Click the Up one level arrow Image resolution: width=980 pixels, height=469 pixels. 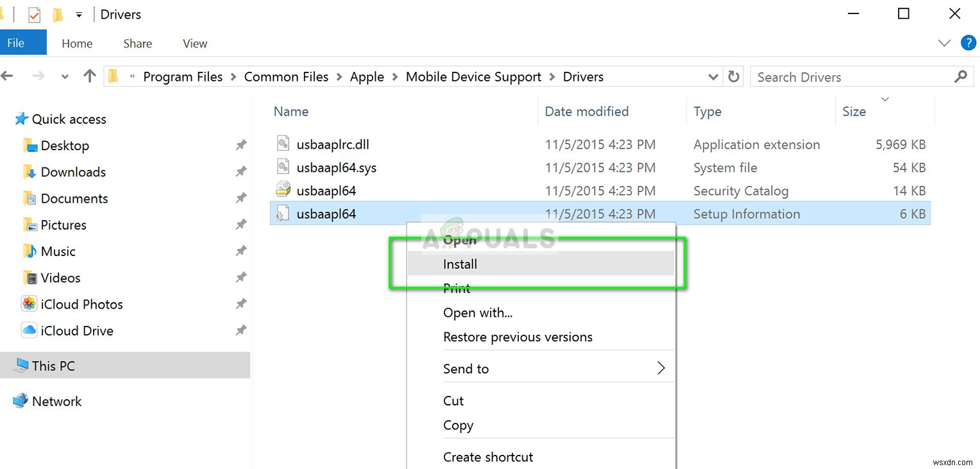89,76
